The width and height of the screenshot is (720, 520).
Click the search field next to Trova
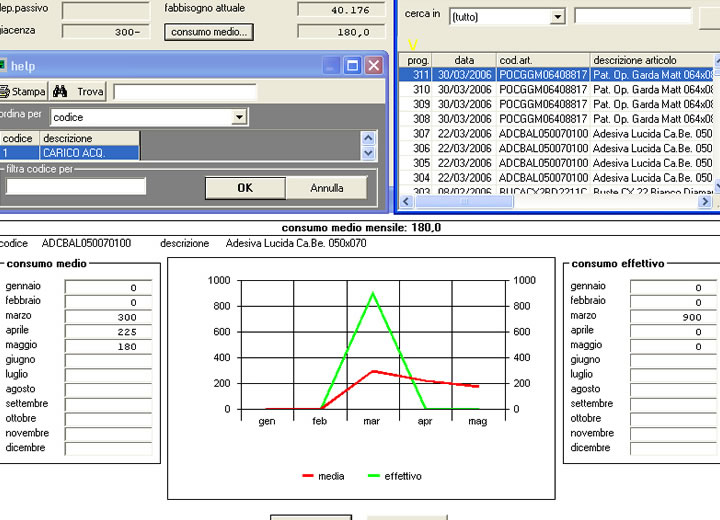pyautogui.click(x=184, y=91)
